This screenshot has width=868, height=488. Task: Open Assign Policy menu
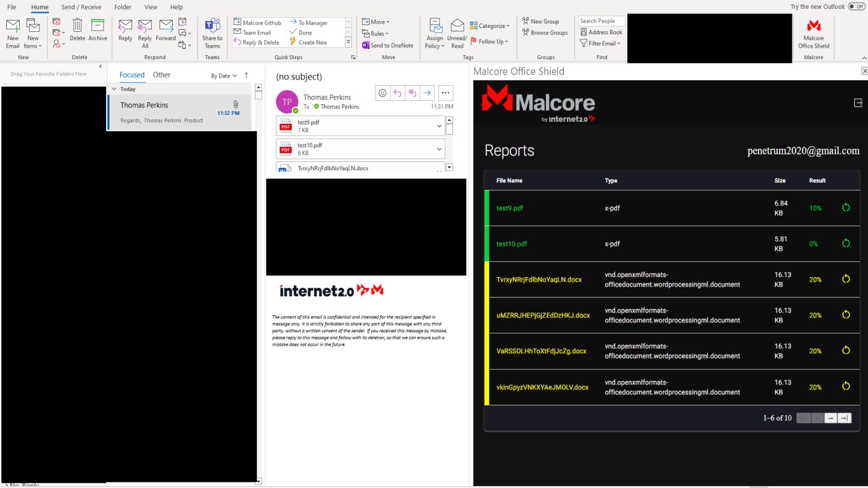(x=435, y=34)
